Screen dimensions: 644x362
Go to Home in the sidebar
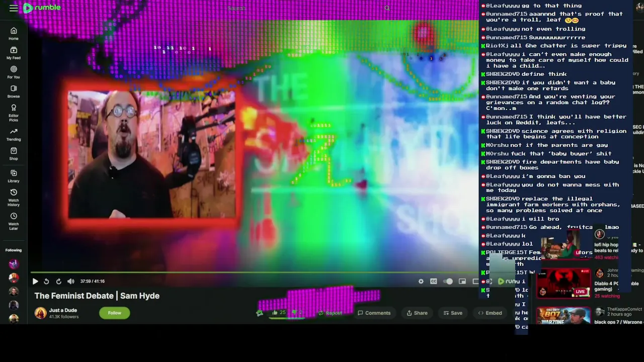pyautogui.click(x=14, y=34)
